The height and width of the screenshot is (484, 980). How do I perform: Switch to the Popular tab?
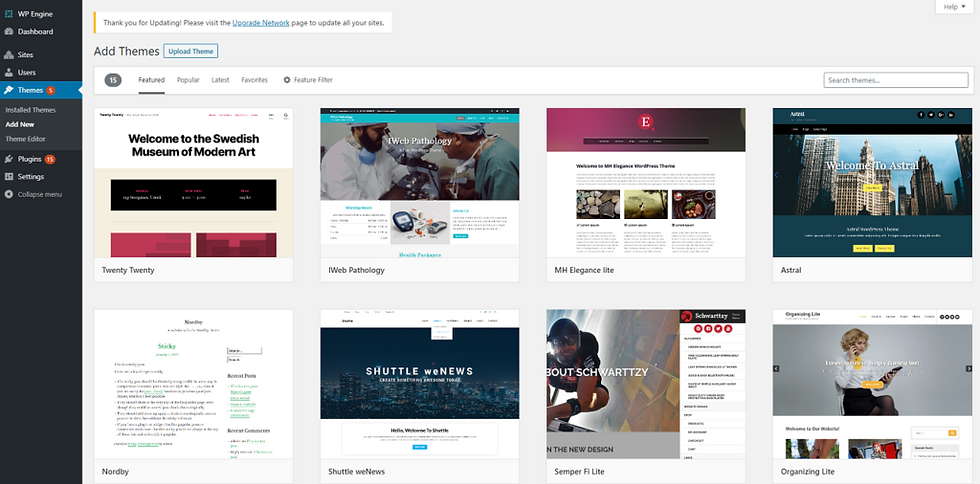click(x=188, y=80)
